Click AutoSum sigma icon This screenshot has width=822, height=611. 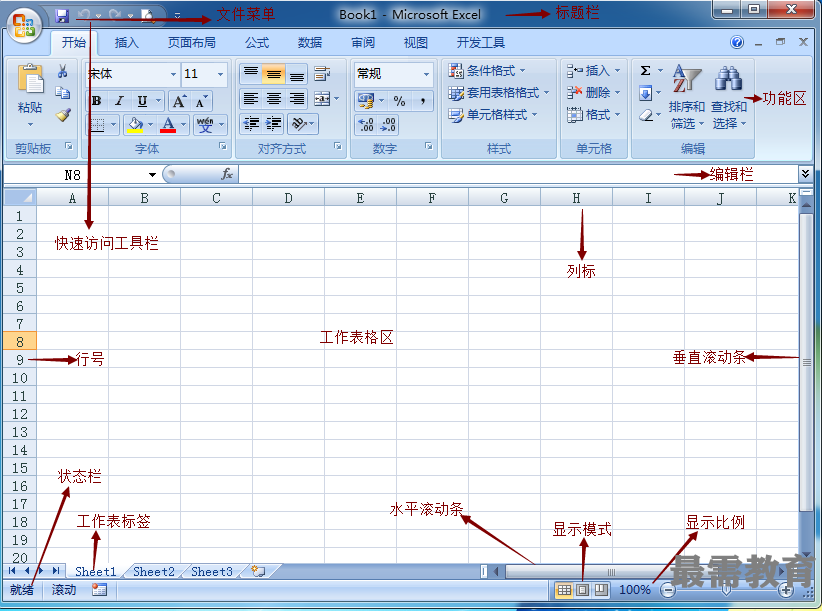646,70
